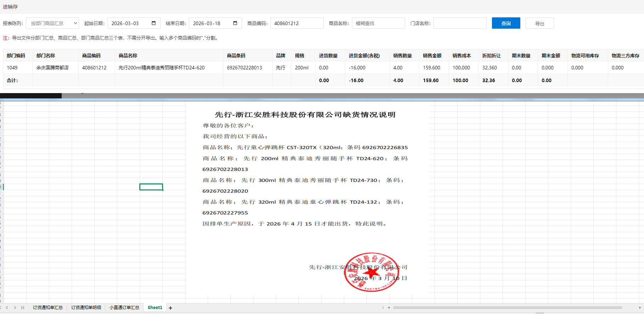Click the 商品名称 fuzzy search field

click(378, 23)
